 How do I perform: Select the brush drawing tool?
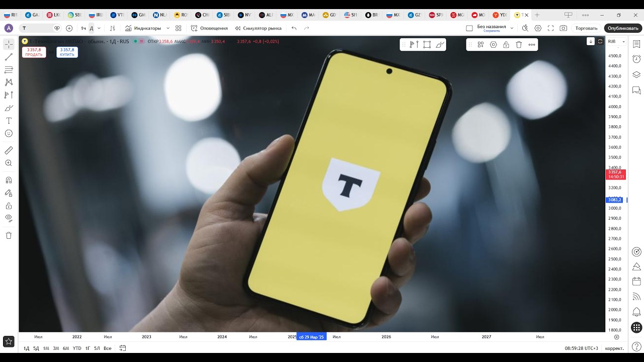[9, 108]
